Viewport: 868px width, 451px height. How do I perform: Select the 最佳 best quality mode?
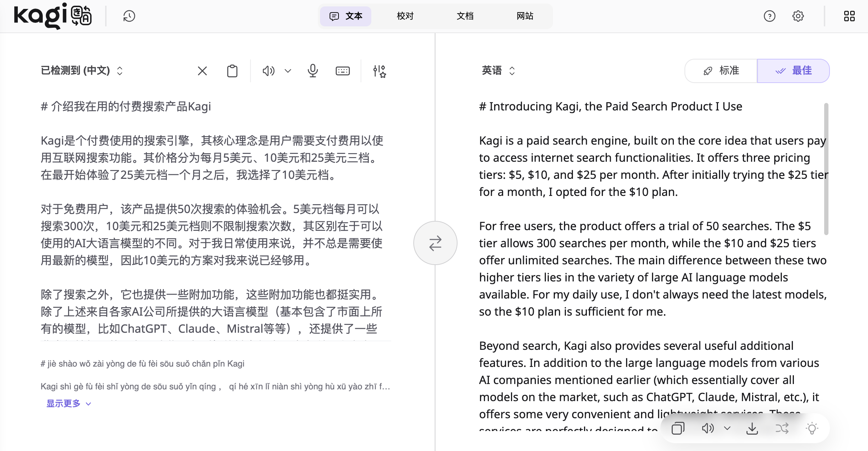tap(793, 71)
